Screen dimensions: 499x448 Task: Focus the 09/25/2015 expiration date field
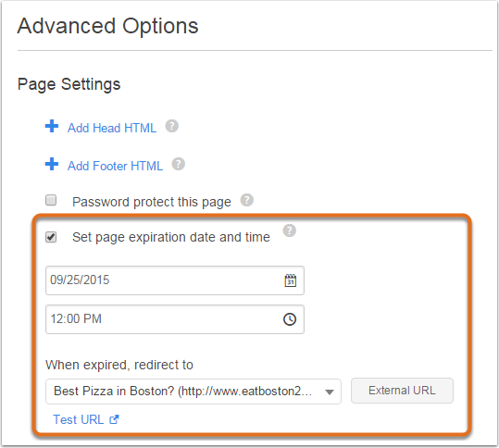coord(175,280)
